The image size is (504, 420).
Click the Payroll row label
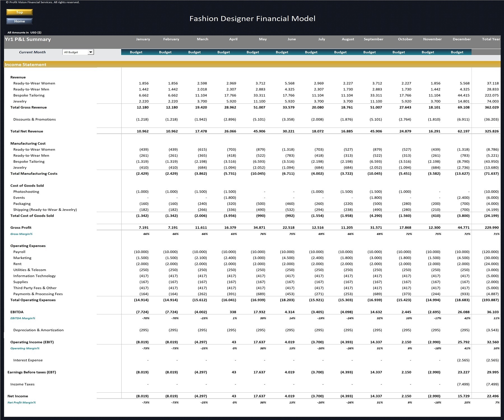click(19, 252)
